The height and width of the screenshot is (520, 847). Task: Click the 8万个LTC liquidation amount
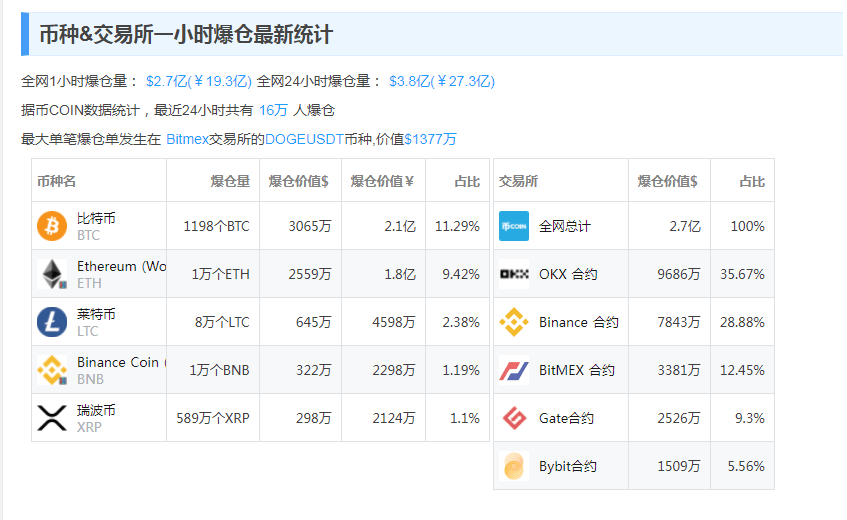pyautogui.click(x=222, y=322)
